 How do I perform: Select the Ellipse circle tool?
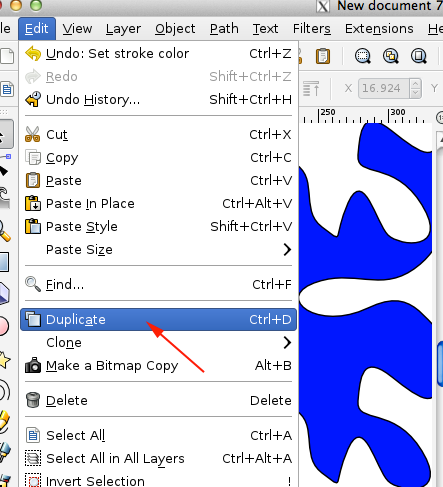[3, 326]
